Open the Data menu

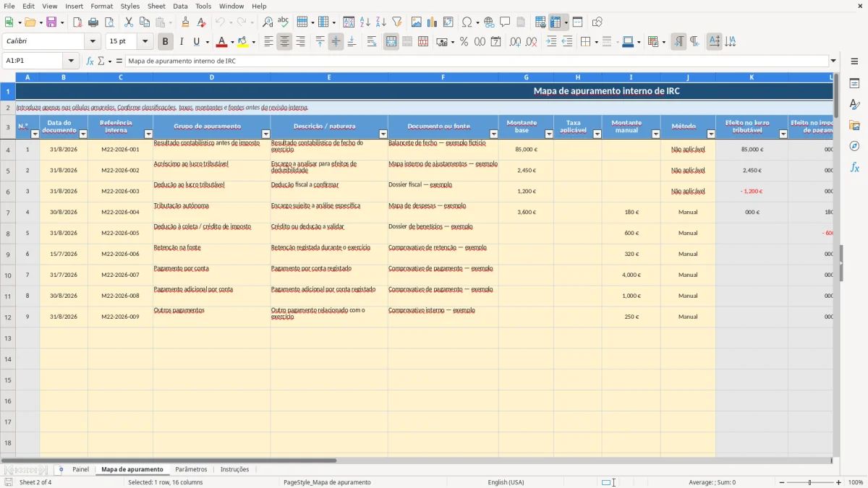pos(180,6)
